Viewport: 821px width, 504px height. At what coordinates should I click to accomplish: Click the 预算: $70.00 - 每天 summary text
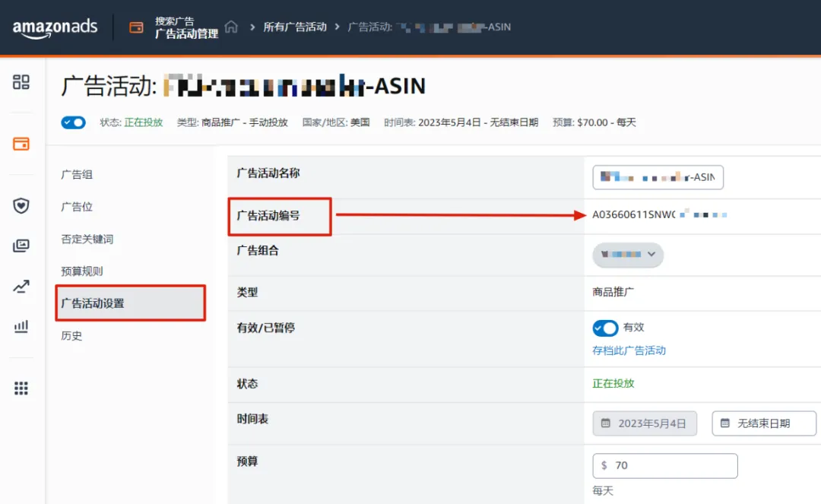[594, 122]
